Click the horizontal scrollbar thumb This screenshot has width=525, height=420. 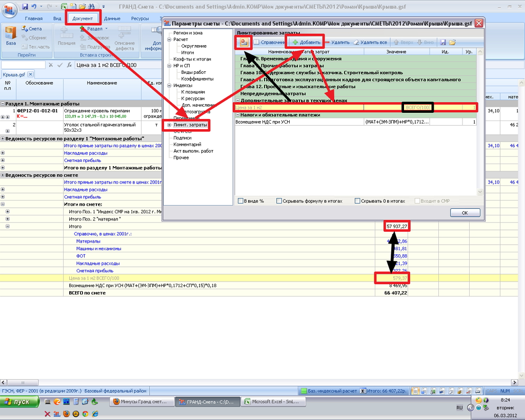coord(23,383)
